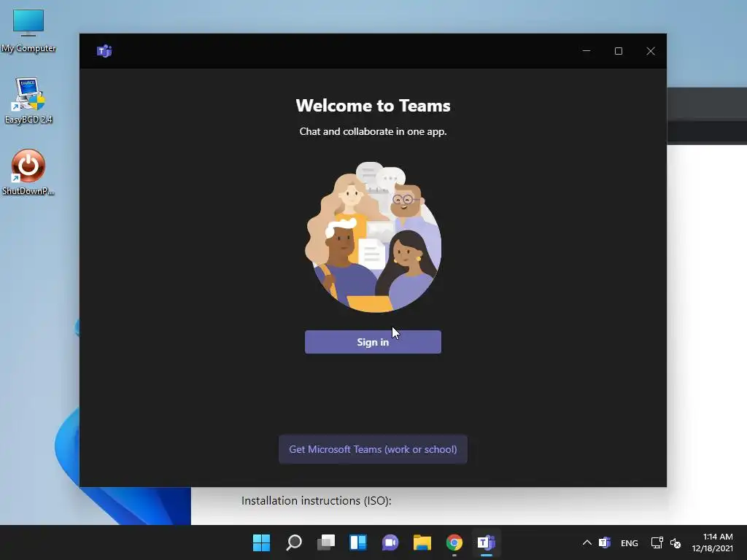Switch to Google Chrome in the taskbar
This screenshot has width=747, height=560.
(454, 542)
